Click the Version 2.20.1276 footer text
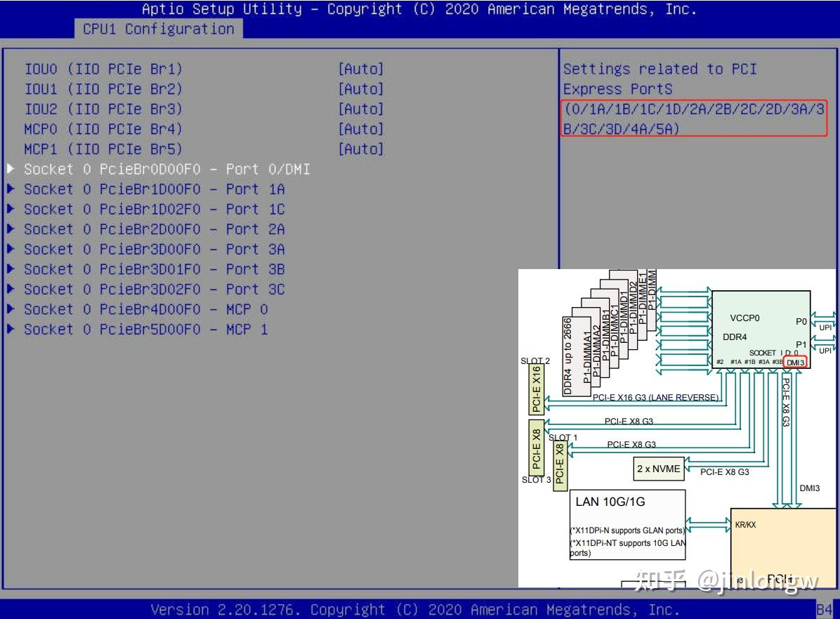This screenshot has width=840, height=619. 415,610
